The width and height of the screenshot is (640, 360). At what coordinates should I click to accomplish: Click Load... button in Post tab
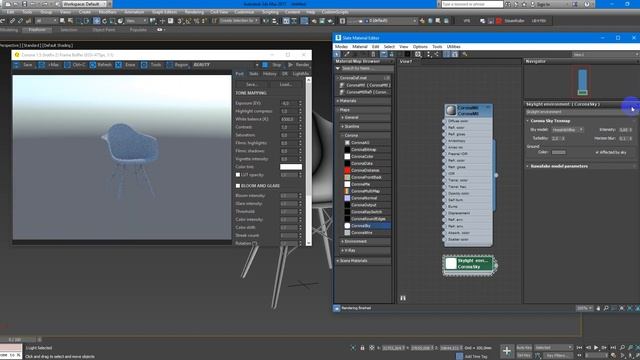pyautogui.click(x=286, y=84)
